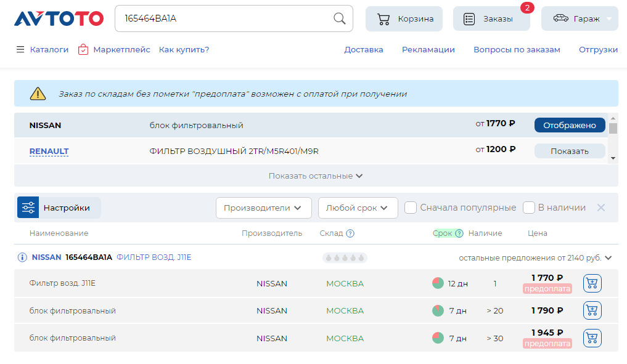Sort by Срок column header
627x364 pixels.
pyautogui.click(x=442, y=233)
